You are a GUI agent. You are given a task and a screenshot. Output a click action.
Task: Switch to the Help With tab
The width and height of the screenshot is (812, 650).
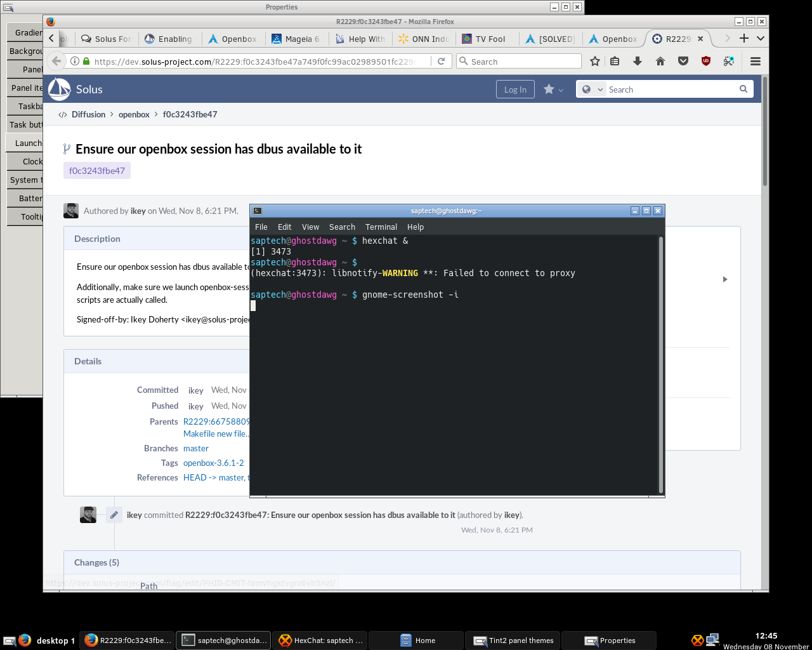tap(358, 39)
